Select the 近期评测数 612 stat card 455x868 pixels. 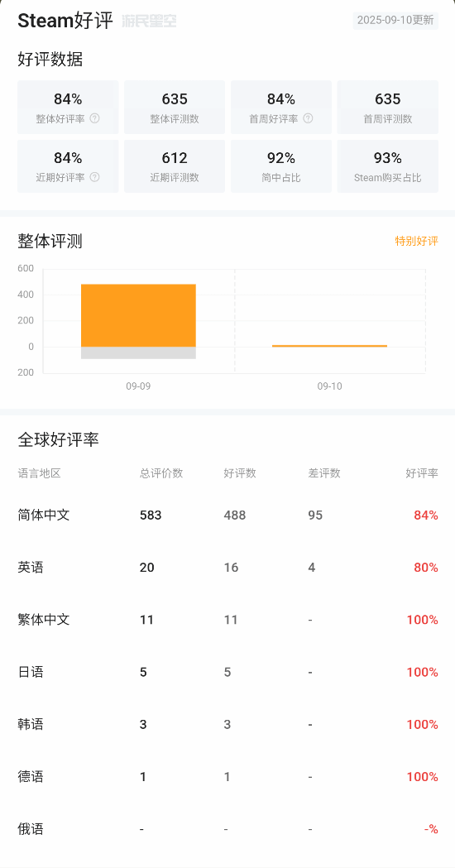click(175, 166)
